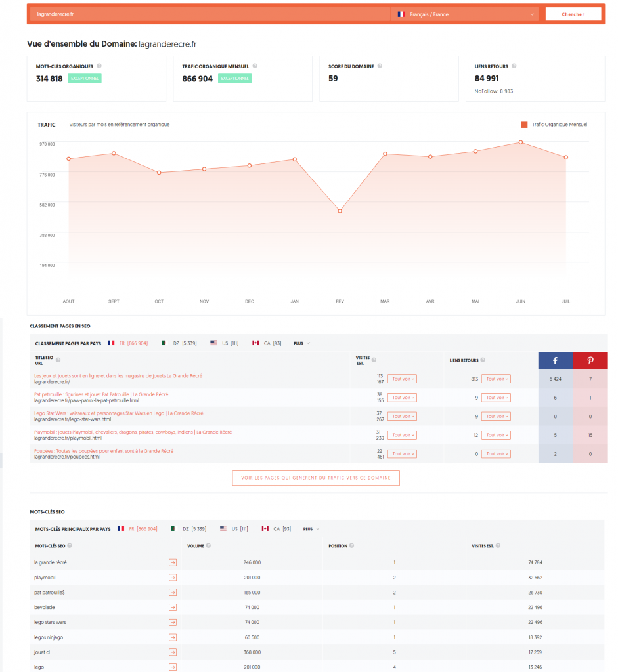Select DZ [5 339] tab in Mots-clés principaux
This screenshot has width=618, height=672.
[188, 529]
